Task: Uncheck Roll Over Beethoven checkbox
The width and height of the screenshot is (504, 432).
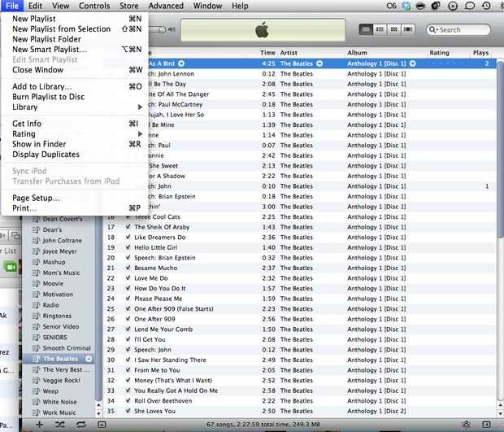Action: (128, 401)
